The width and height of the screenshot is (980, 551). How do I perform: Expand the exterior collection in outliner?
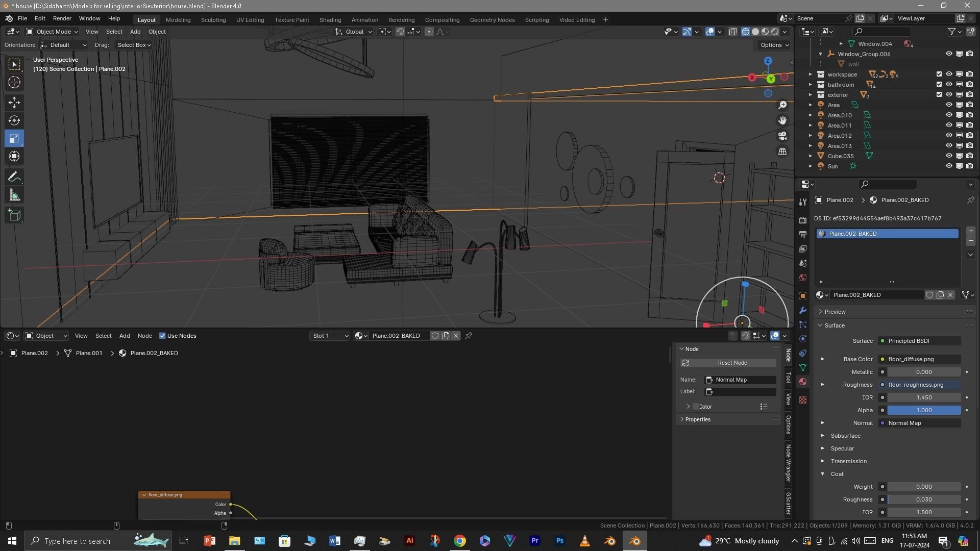[x=810, y=95]
